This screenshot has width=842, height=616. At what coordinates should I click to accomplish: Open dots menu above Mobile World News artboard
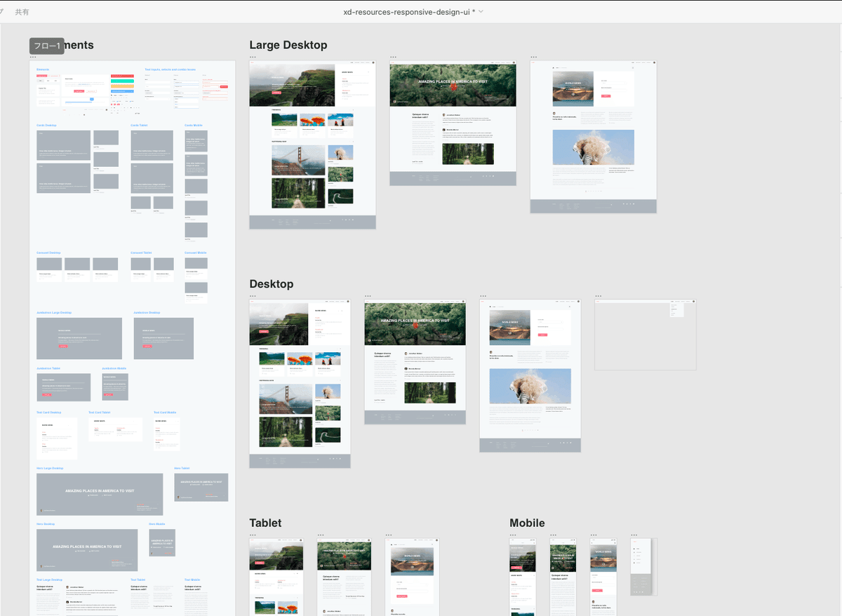pyautogui.click(x=593, y=535)
